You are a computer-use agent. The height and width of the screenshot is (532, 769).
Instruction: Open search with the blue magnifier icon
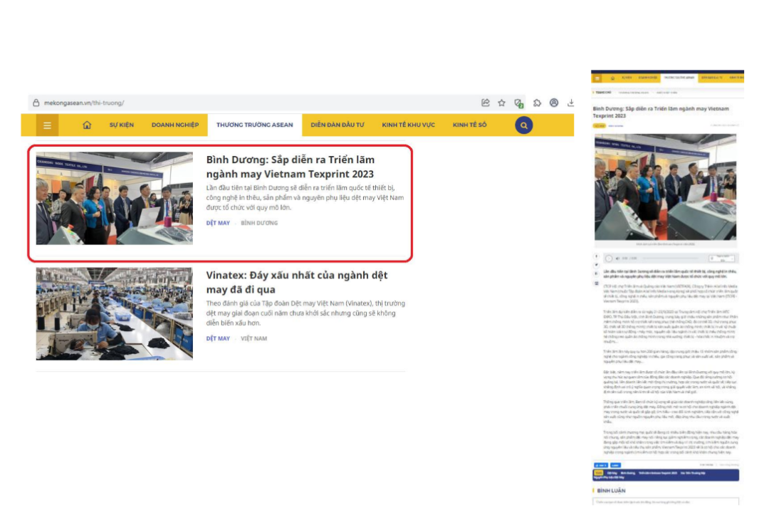pyautogui.click(x=523, y=125)
